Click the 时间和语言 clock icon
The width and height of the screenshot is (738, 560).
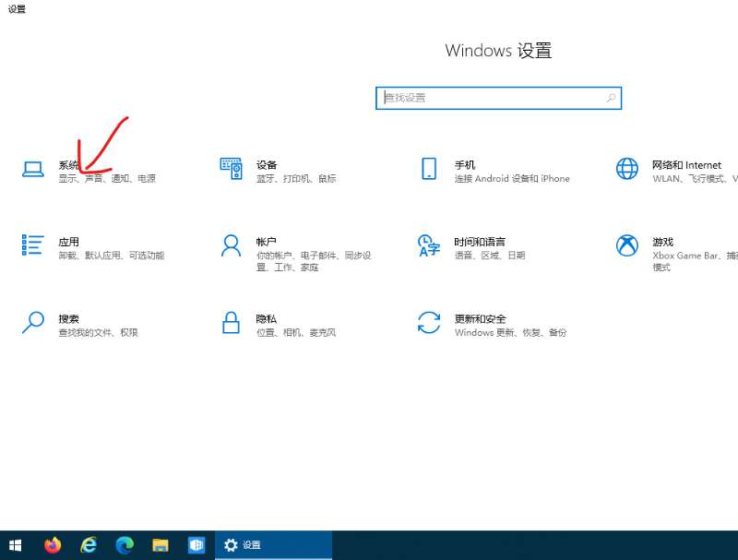(428, 246)
